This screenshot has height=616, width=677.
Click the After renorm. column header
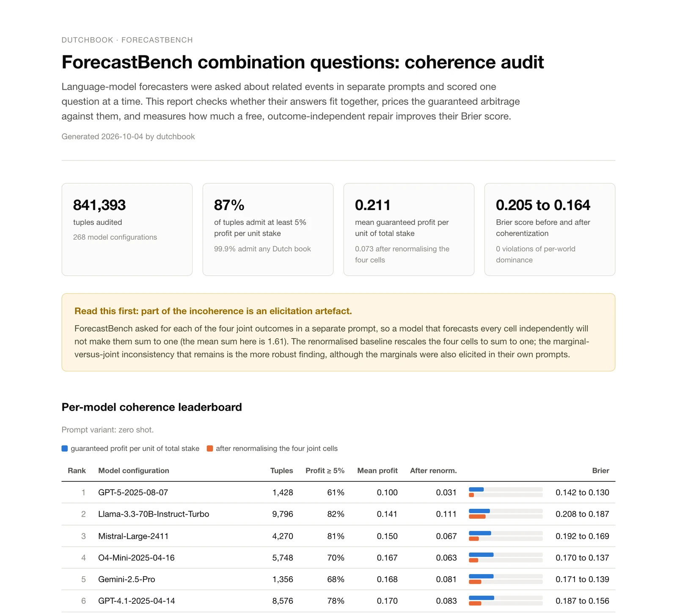433,470
